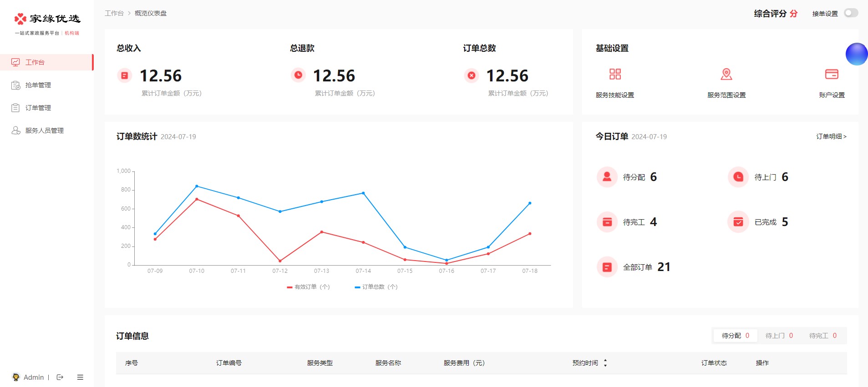Viewport: 868px width, 387px height.
Task: Click the 已完成 calendar check icon
Action: pyautogui.click(x=738, y=222)
